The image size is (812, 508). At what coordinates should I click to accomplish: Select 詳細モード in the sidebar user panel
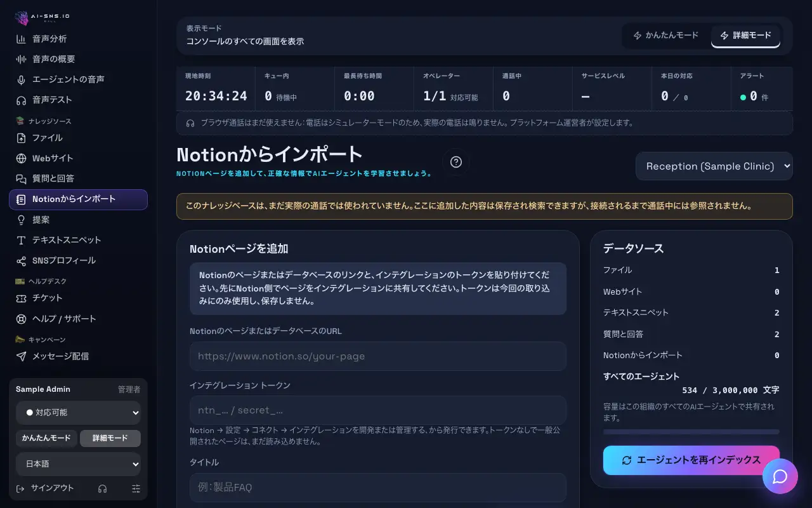[110, 438]
